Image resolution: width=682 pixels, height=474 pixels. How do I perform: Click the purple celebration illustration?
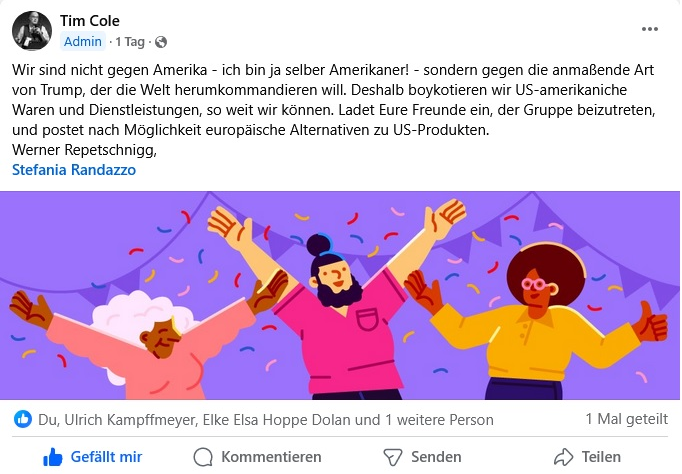(x=340, y=295)
